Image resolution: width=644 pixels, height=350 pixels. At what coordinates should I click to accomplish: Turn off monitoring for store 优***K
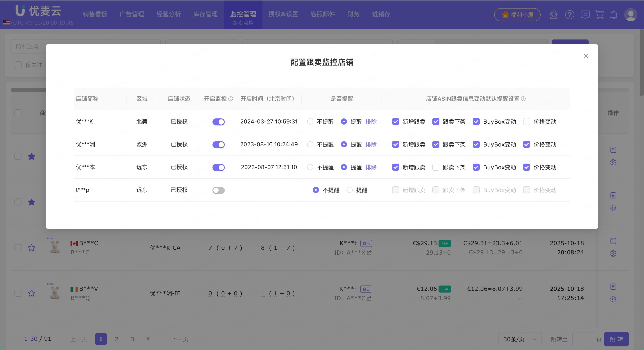tap(219, 122)
